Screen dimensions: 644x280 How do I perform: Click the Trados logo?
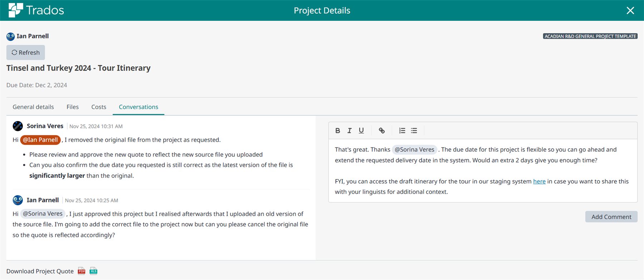(x=36, y=10)
